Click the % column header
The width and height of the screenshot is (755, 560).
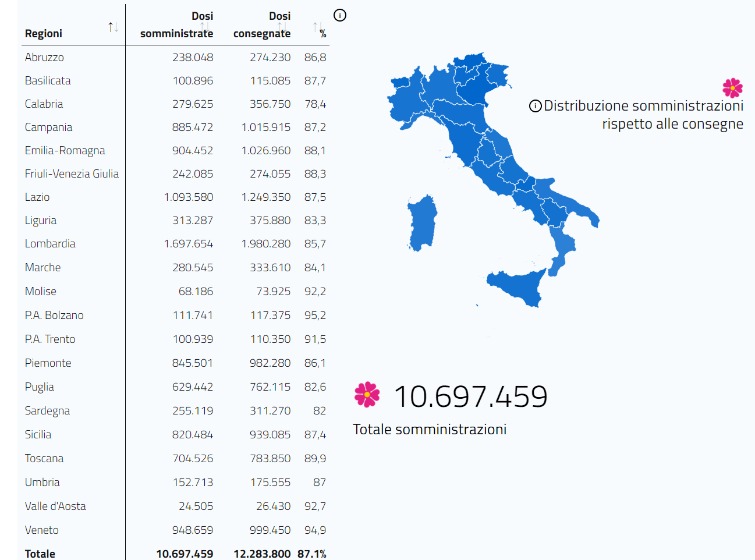coord(323,34)
